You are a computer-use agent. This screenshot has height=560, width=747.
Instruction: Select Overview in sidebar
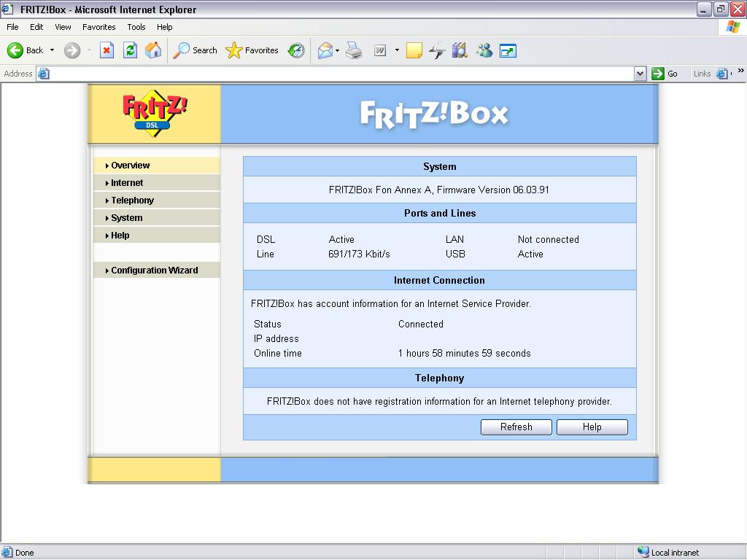tap(157, 166)
